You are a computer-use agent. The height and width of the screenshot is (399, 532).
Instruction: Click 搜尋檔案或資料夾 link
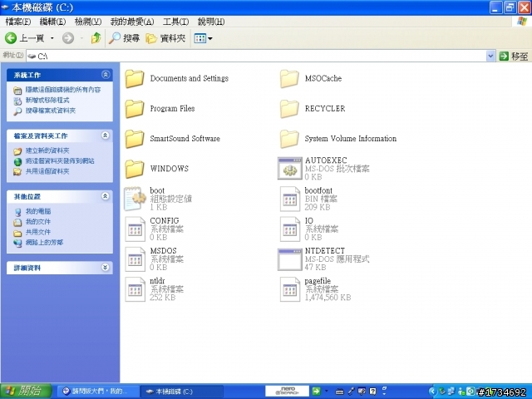[x=51, y=111]
